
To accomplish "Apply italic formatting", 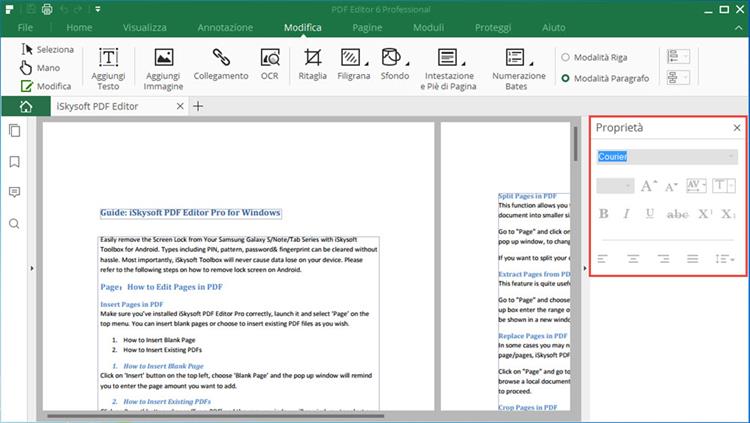I will 627,214.
